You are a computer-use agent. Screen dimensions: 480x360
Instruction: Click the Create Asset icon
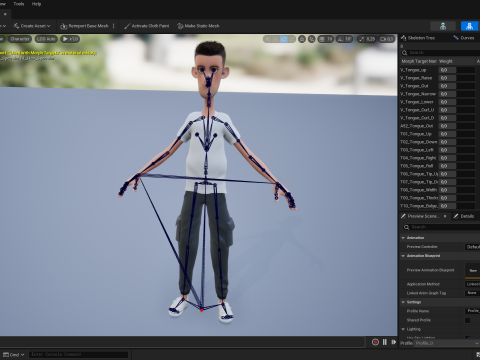[16, 26]
